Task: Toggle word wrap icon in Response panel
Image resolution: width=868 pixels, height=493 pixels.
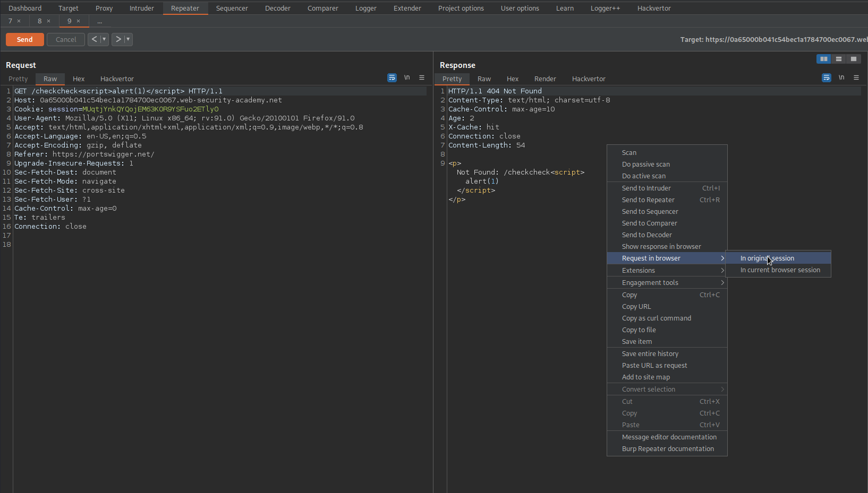Action: [x=827, y=77]
